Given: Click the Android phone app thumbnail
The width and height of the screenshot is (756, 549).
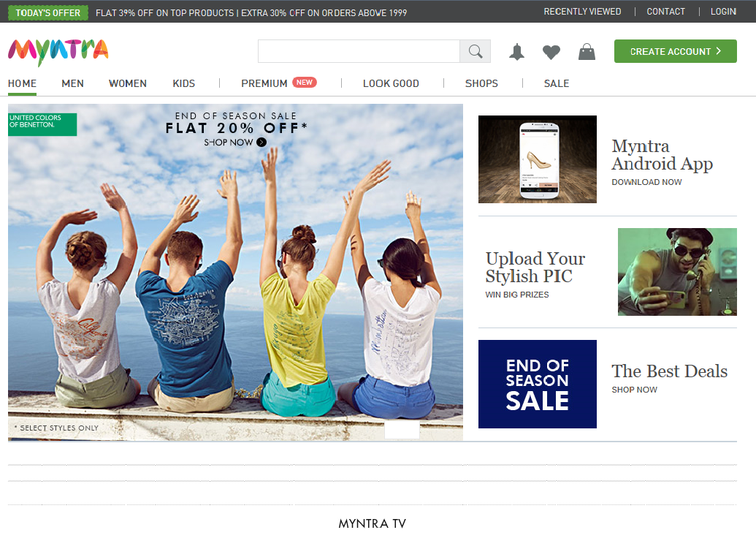Looking at the screenshot, I should coord(538,159).
